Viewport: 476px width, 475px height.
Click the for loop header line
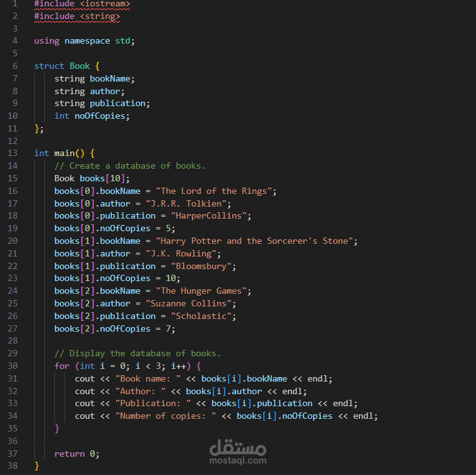(x=128, y=366)
